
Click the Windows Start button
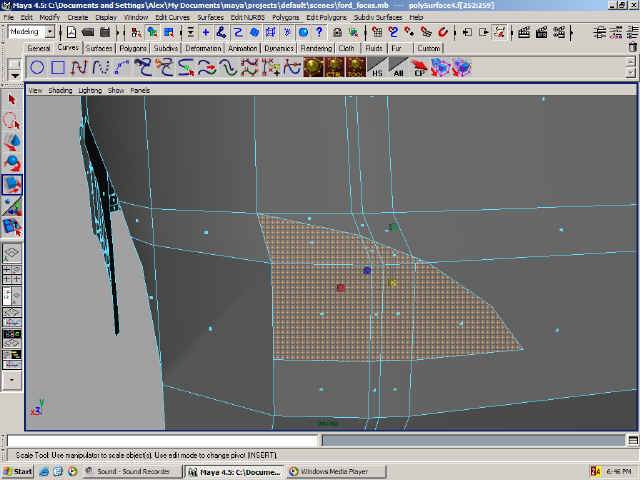point(18,471)
